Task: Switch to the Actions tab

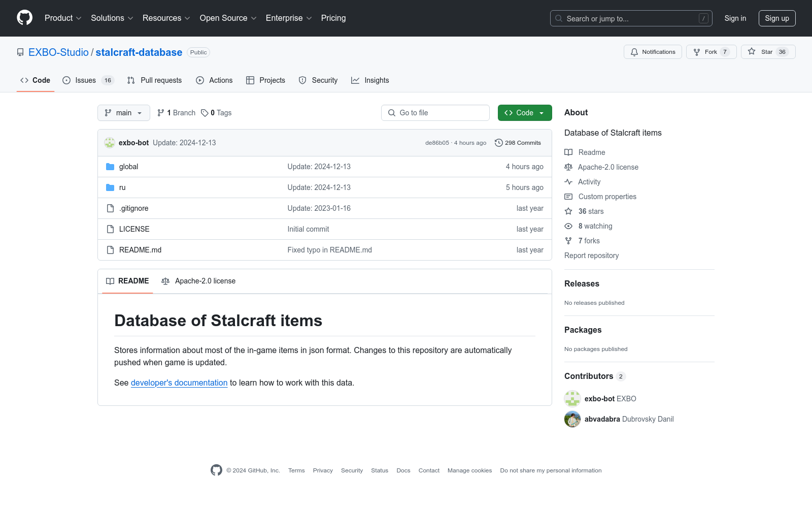Action: pos(214,80)
